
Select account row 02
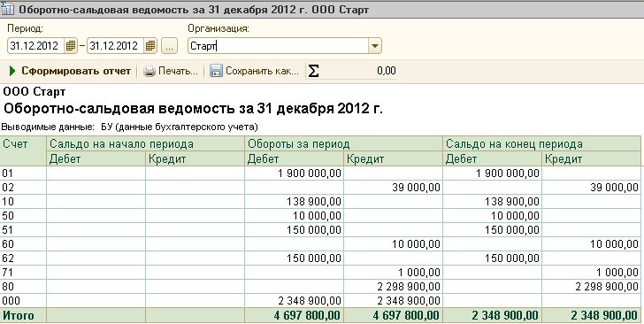click(x=320, y=188)
